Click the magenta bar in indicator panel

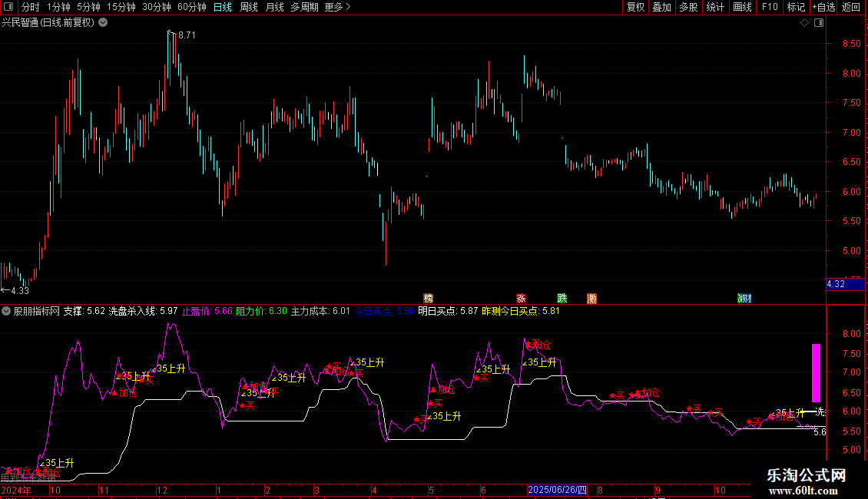pyautogui.click(x=816, y=373)
